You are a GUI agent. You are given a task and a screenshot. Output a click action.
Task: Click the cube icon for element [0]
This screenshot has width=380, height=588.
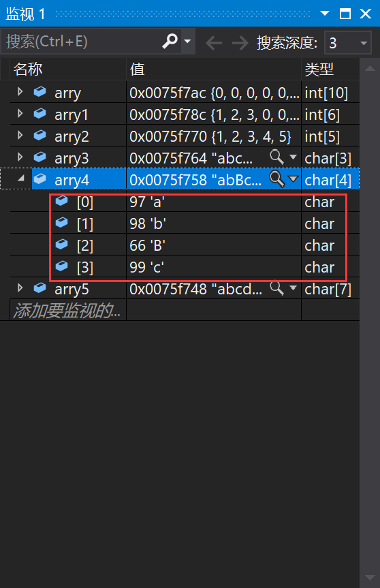point(62,200)
